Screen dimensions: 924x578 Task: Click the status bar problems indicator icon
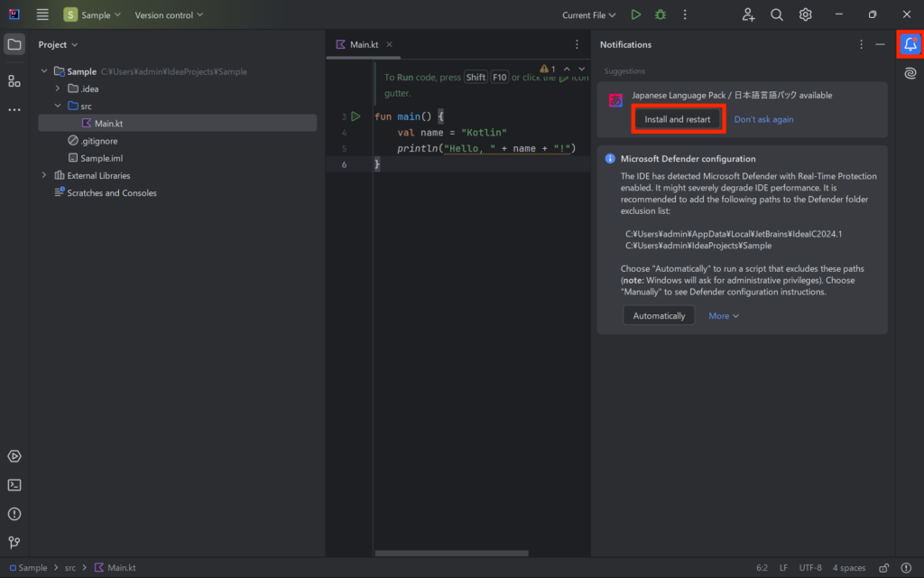[906, 568]
